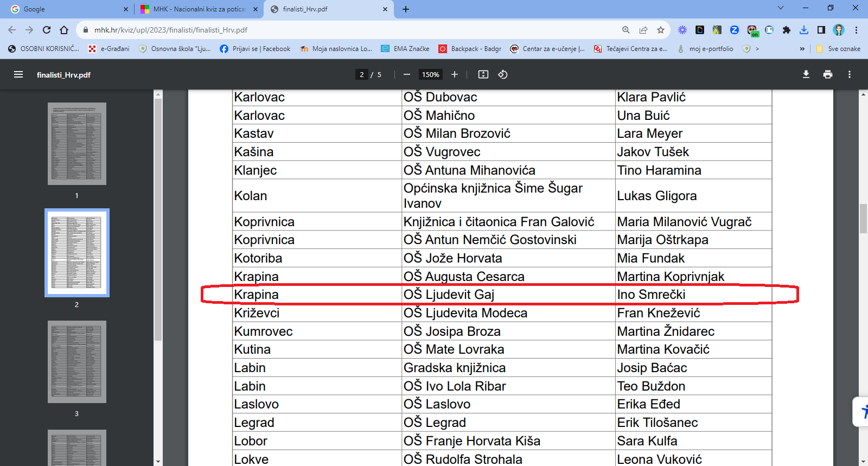Open Chrome three-dot menu
The image size is (868, 466).
click(856, 30)
